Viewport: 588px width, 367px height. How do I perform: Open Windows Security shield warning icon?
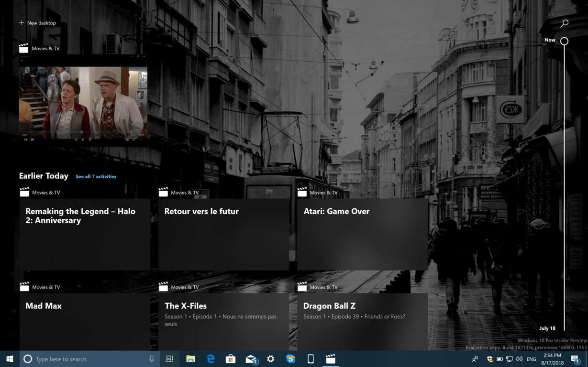pos(490,359)
